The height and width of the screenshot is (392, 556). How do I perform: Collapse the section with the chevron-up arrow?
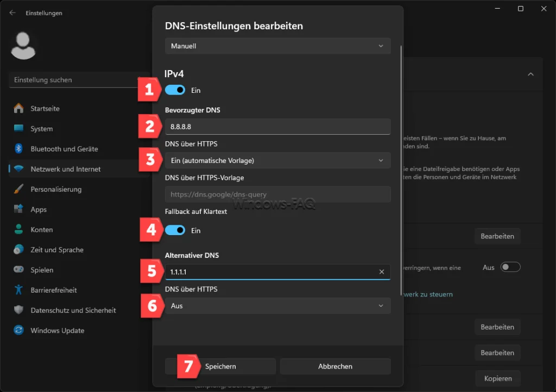pyautogui.click(x=530, y=74)
